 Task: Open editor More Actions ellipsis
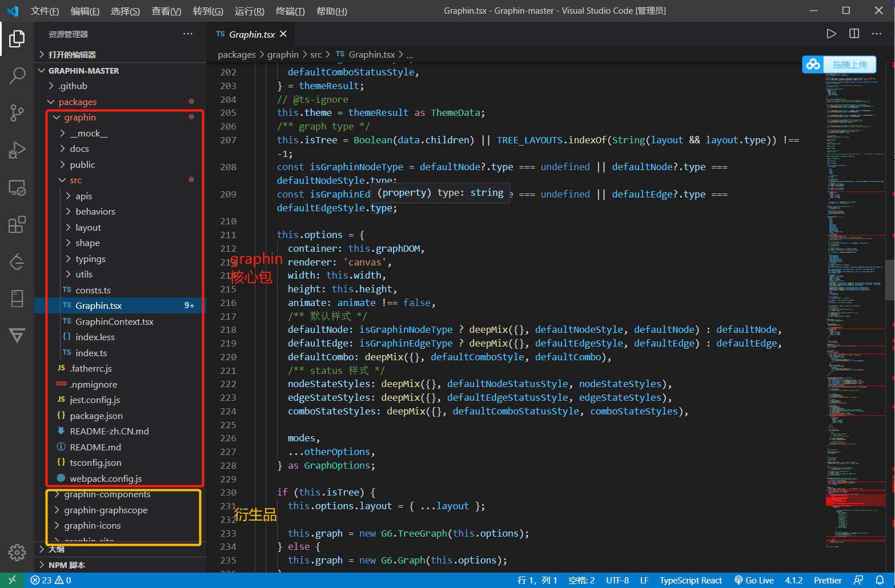[x=877, y=34]
